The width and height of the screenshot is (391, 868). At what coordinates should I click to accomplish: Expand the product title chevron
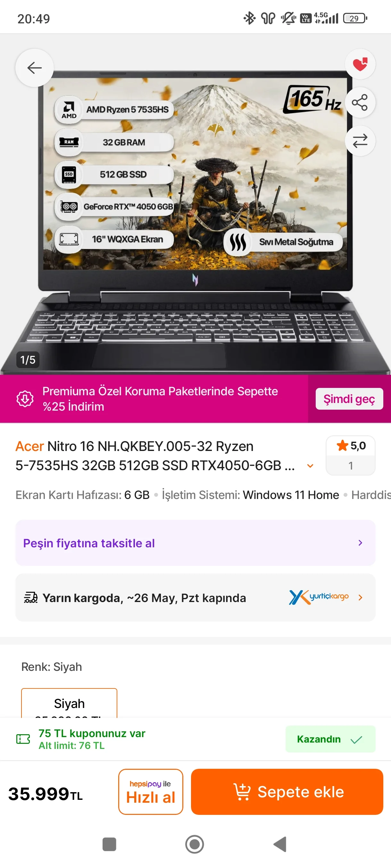click(x=310, y=466)
